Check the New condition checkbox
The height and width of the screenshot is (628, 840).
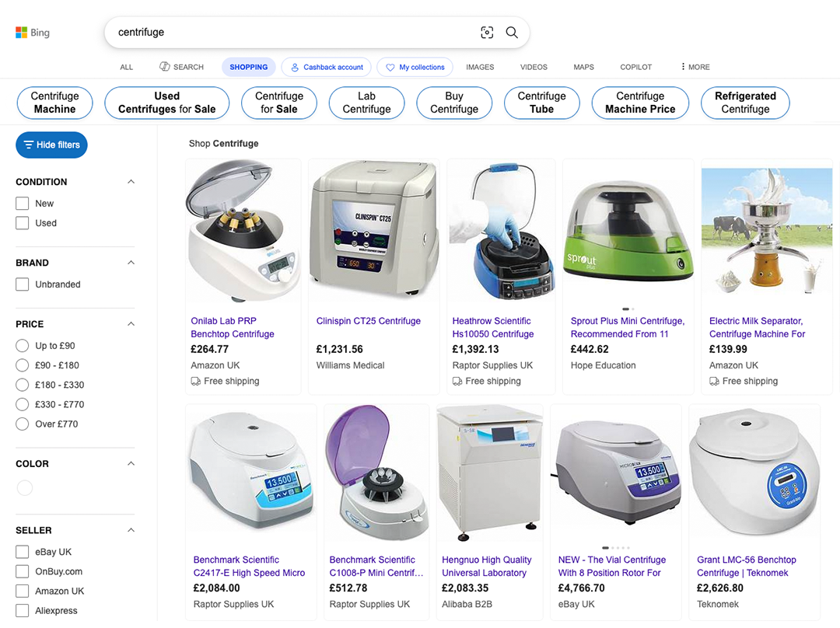click(x=23, y=204)
